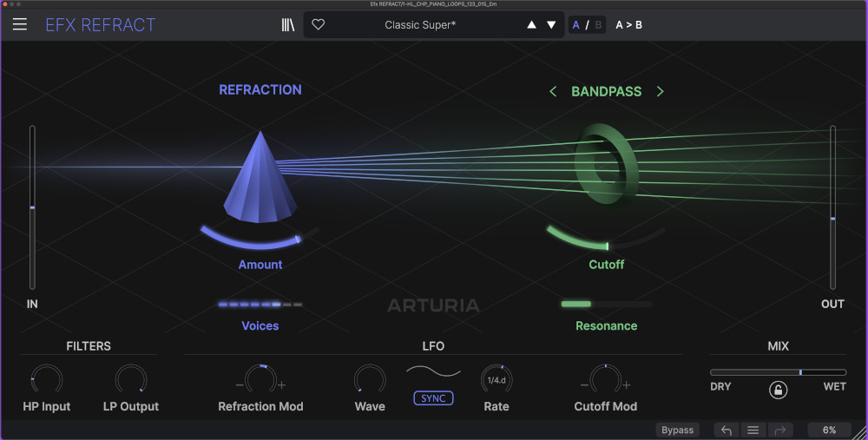
Task: Open the history list icon
Action: pos(753,430)
